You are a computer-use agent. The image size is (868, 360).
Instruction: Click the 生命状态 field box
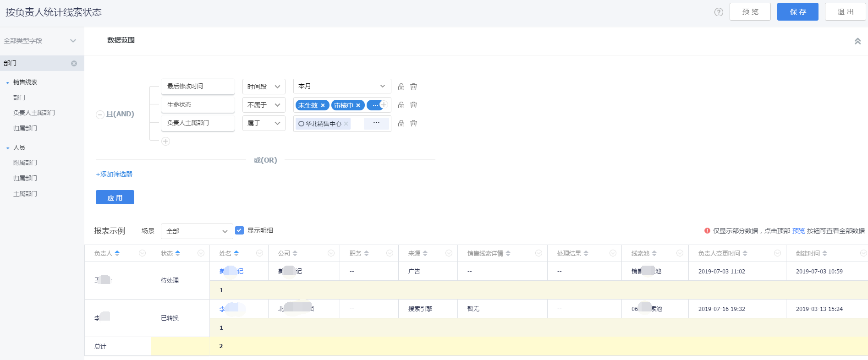tap(198, 105)
